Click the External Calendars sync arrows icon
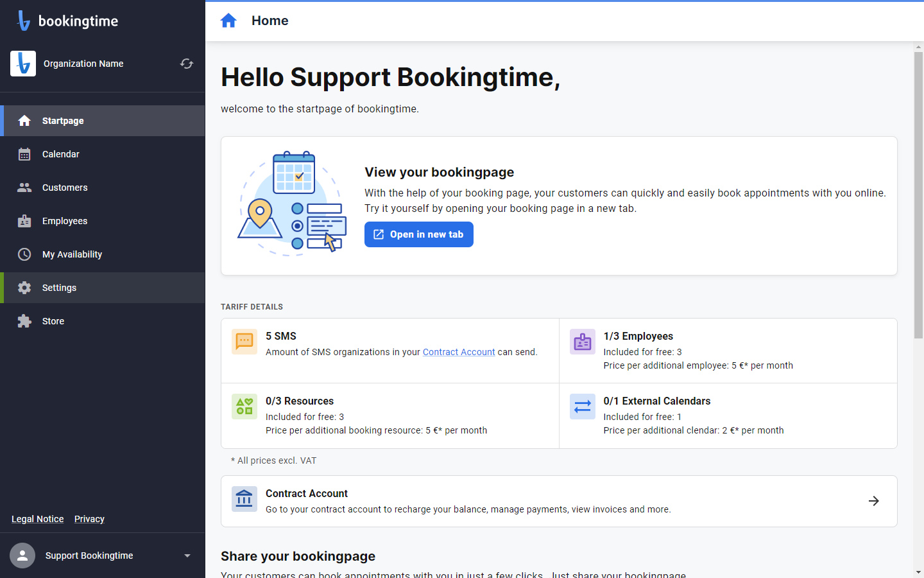This screenshot has width=924, height=578. 583,407
